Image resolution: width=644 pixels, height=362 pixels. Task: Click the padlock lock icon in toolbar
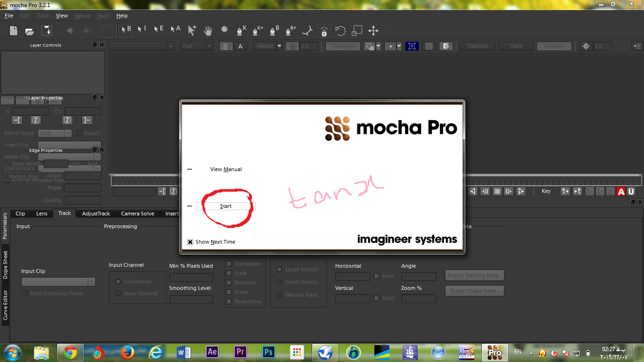coord(323,31)
